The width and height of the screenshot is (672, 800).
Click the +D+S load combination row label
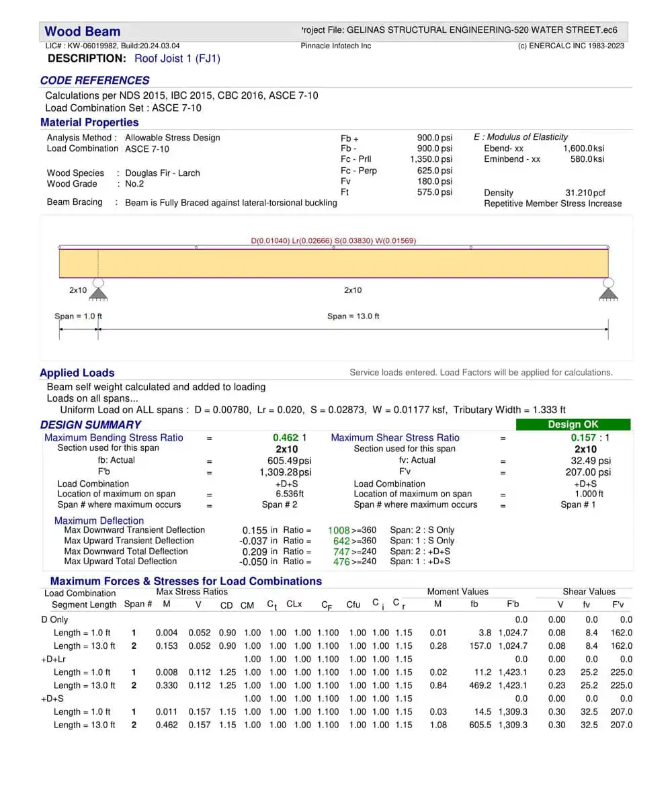pyautogui.click(x=52, y=699)
